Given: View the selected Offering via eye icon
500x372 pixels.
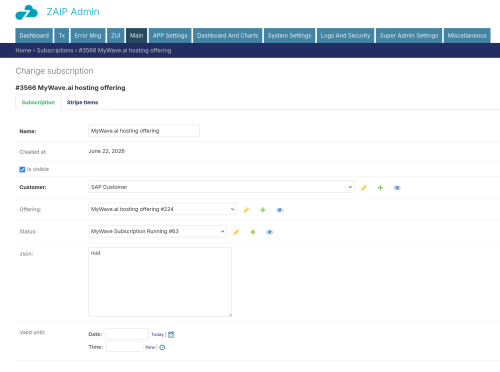Looking at the screenshot, I should point(279,210).
